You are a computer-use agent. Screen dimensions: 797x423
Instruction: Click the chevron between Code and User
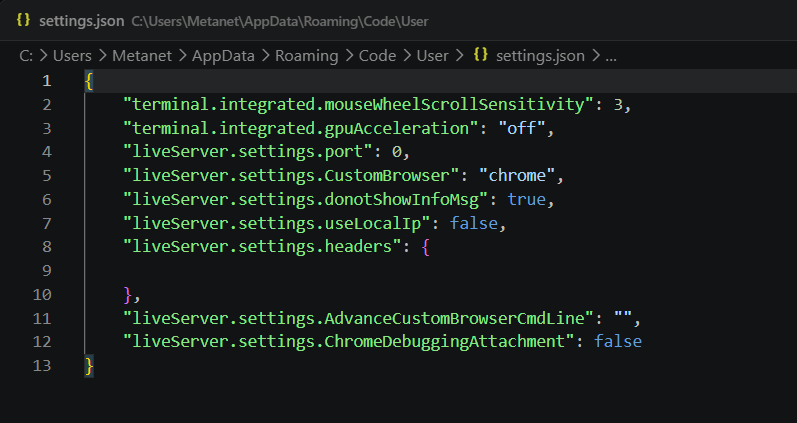407,55
